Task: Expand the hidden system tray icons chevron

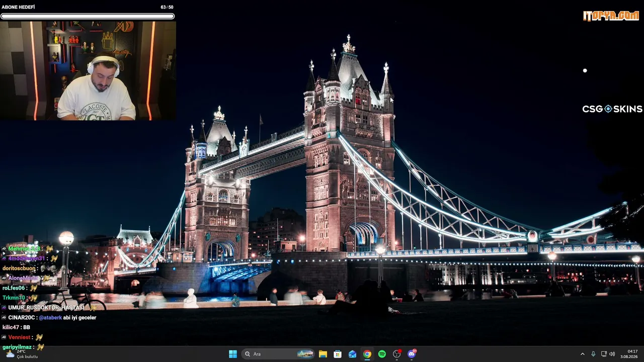Action: [x=583, y=354]
